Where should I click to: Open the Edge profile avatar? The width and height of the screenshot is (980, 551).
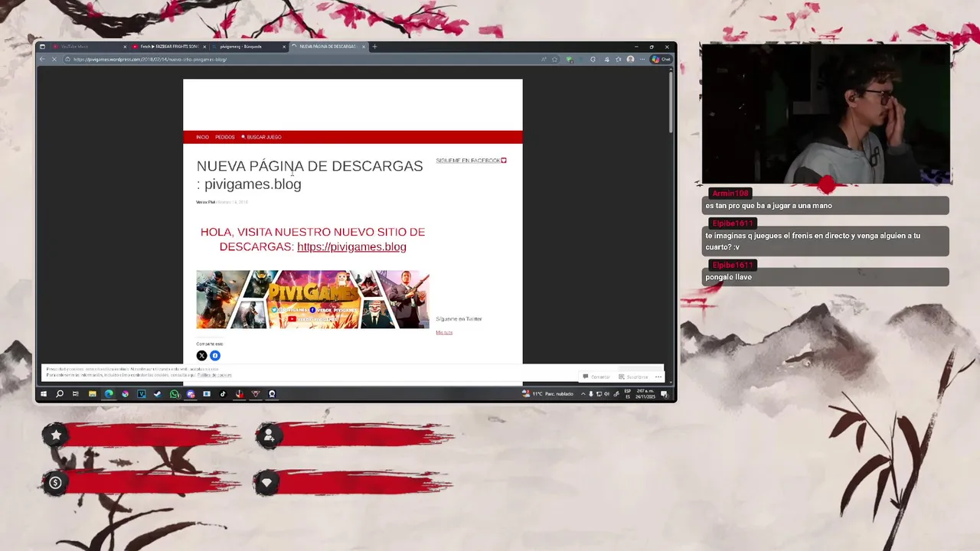(x=630, y=59)
